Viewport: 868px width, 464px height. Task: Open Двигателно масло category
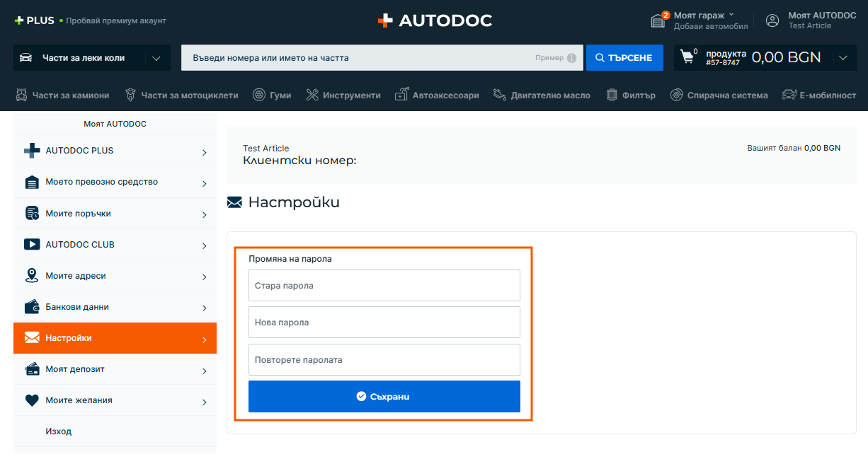(542, 95)
